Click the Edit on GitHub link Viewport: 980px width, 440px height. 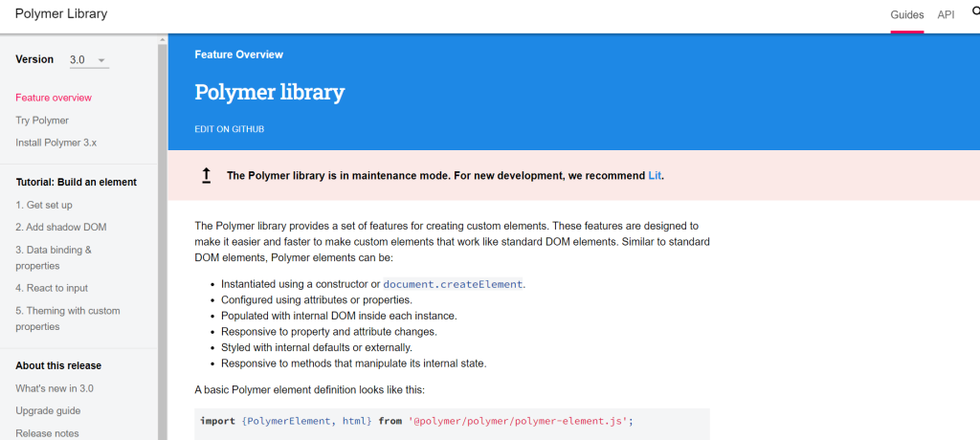click(x=229, y=129)
